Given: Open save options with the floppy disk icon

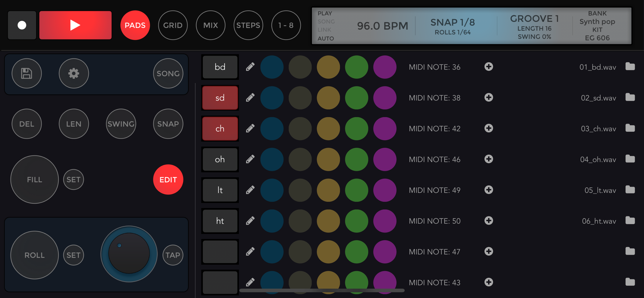Looking at the screenshot, I should [x=27, y=73].
